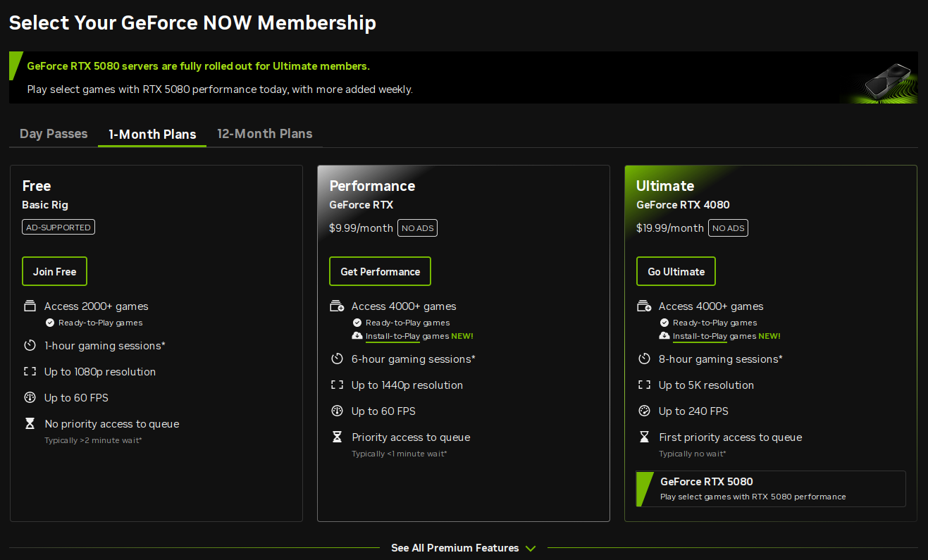Click the game library icon in Ultimate plan
The width and height of the screenshot is (928, 560).
644,306
